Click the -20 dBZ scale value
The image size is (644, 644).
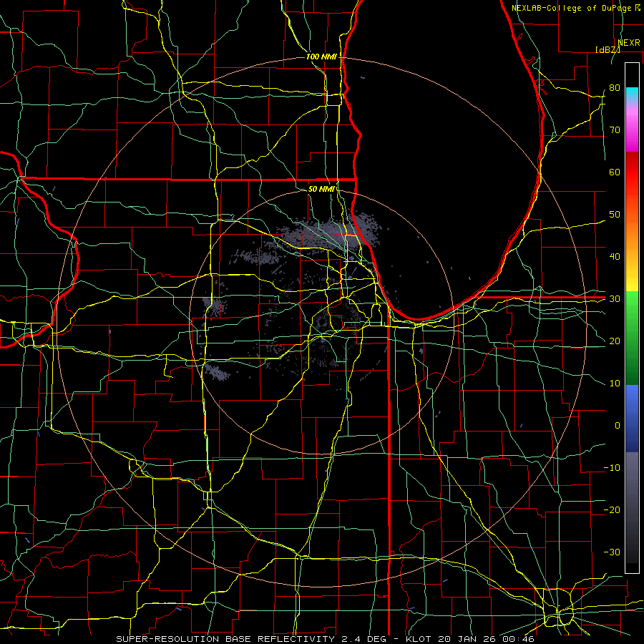click(x=612, y=509)
